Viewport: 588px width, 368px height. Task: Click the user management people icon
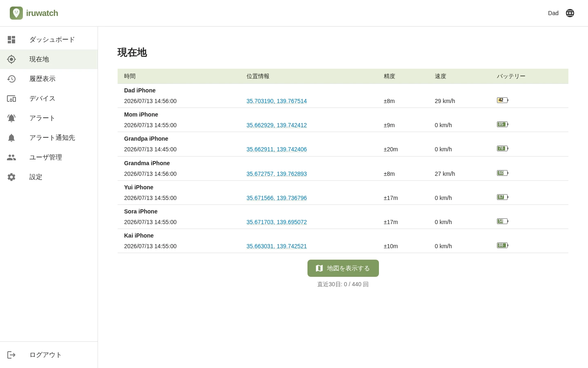pos(11,157)
